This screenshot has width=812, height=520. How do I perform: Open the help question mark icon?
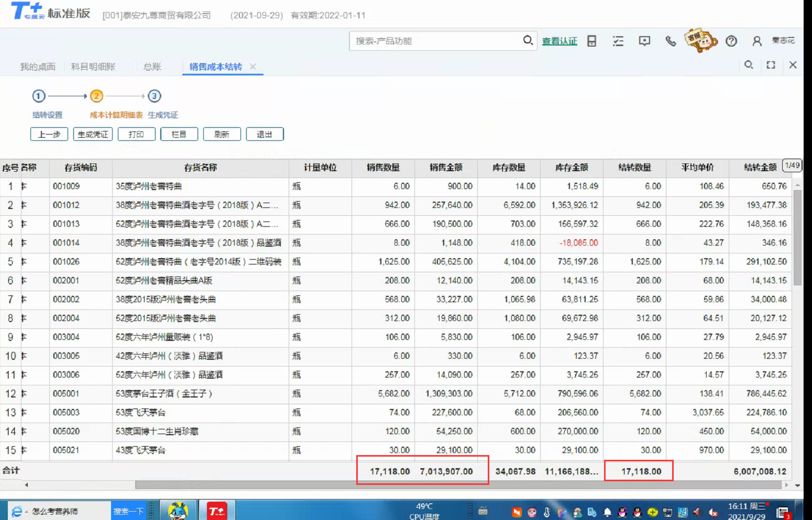731,41
